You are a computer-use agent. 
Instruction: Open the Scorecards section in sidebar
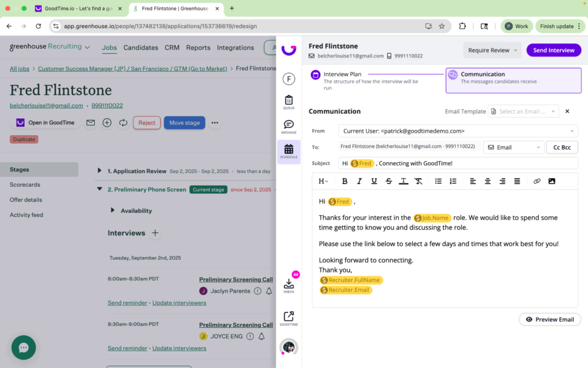pos(25,185)
